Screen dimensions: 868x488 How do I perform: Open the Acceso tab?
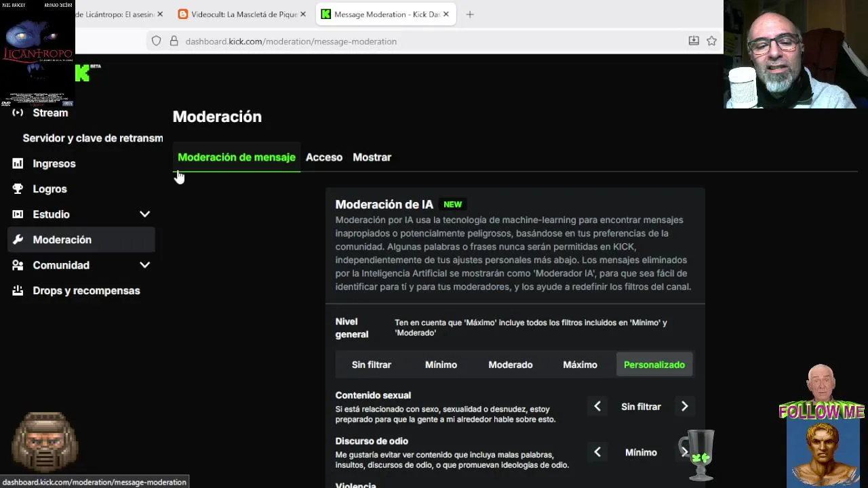[324, 157]
